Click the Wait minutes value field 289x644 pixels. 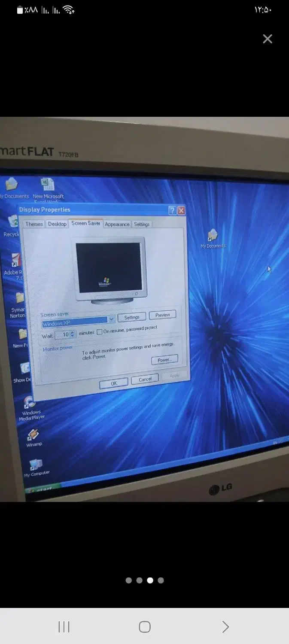(x=63, y=334)
